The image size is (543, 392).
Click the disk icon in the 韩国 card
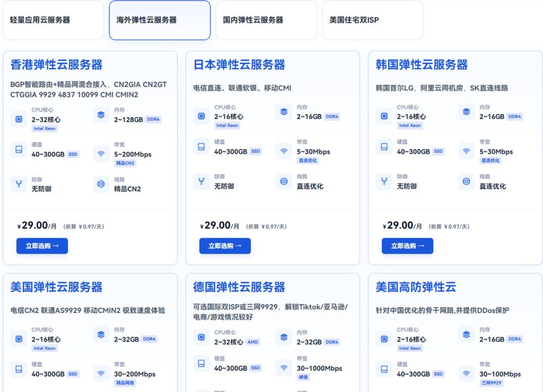point(384,146)
